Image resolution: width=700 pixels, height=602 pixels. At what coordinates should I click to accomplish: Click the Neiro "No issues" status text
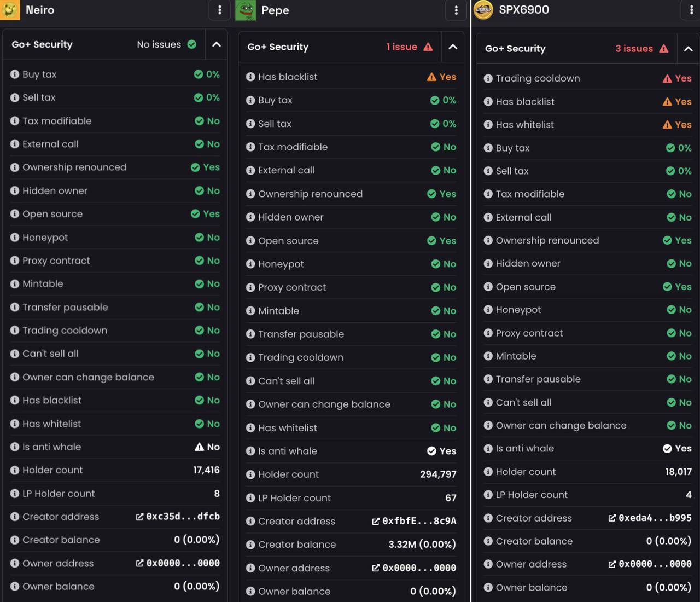pyautogui.click(x=159, y=44)
